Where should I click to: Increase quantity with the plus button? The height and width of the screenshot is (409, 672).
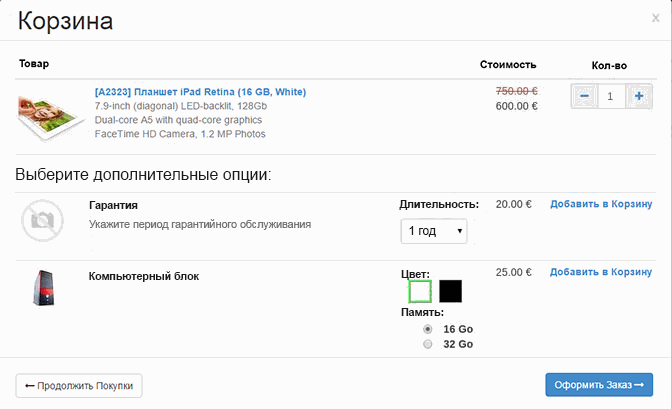[x=639, y=96]
